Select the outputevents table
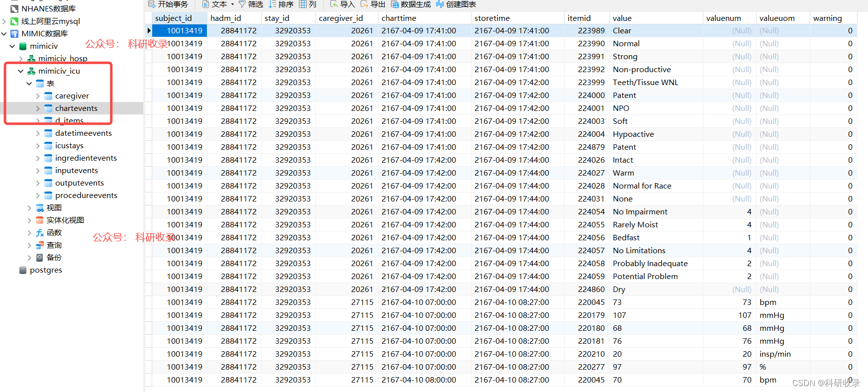The image size is (868, 392). 80,183
